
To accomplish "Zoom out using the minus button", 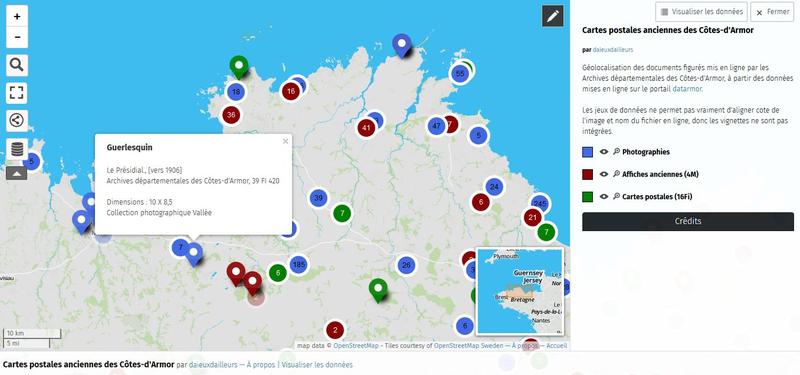I will [17, 37].
